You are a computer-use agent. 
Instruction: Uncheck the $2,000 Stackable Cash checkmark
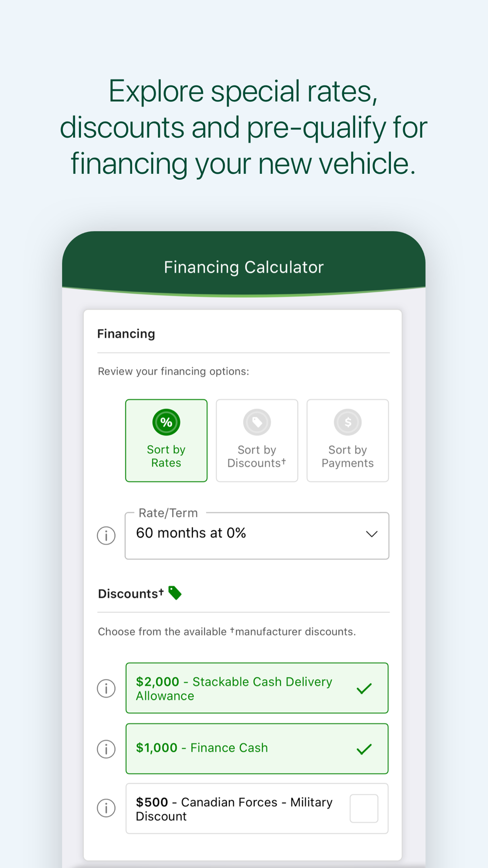click(364, 688)
